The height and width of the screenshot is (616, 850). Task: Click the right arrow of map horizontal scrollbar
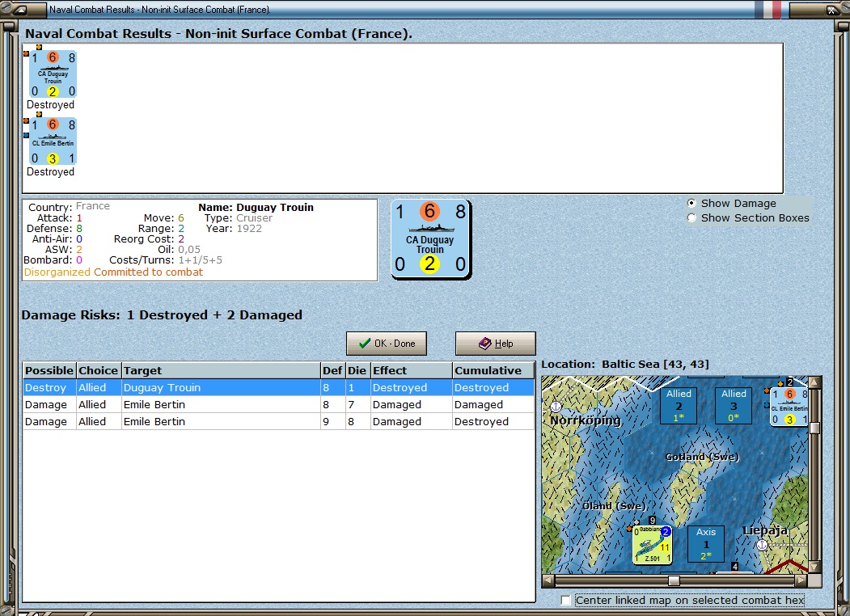[801, 580]
